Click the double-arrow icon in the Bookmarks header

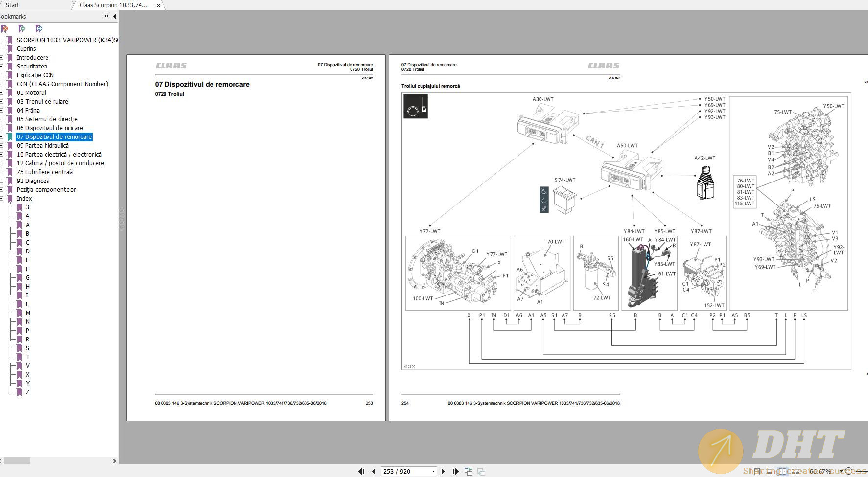click(106, 16)
